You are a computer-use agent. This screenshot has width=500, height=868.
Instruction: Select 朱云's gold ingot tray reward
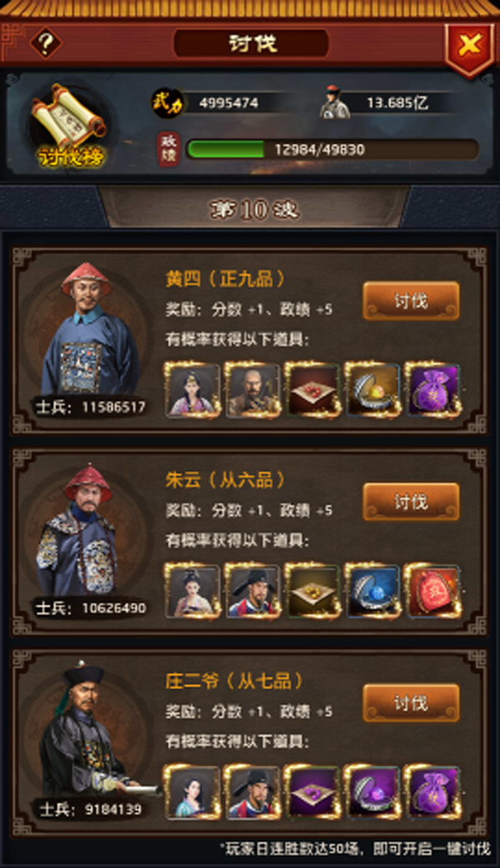[312, 591]
